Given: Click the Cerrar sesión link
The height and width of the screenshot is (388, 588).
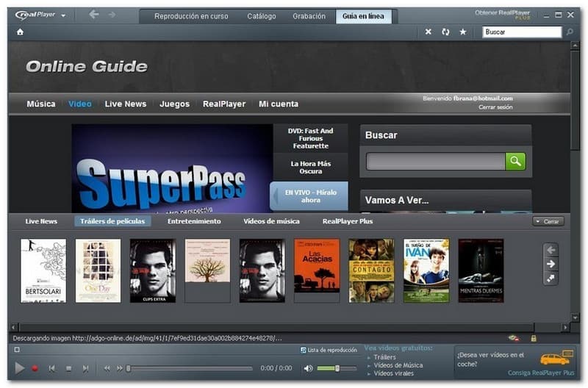Looking at the screenshot, I should [x=495, y=107].
